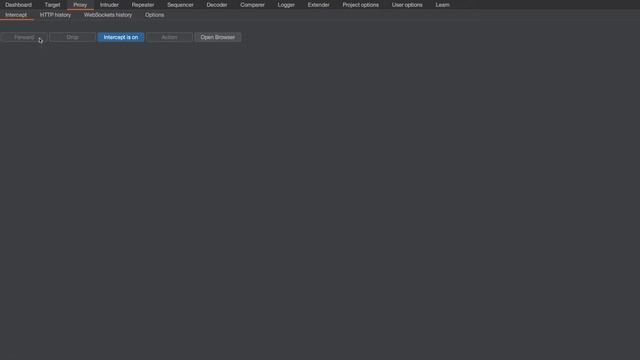Select the Proxy tab
The height and width of the screenshot is (360, 640).
(80, 5)
